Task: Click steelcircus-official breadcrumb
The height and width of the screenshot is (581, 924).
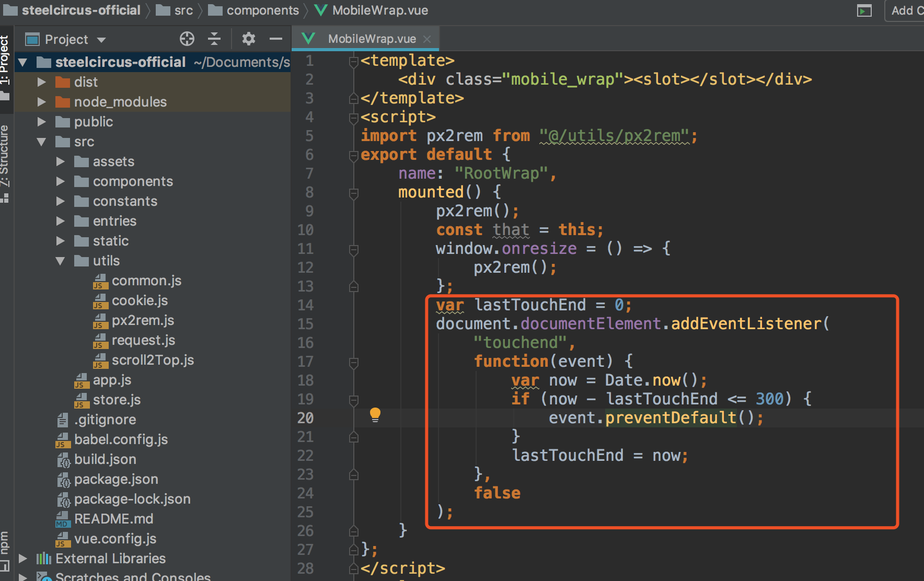Action: (x=72, y=10)
